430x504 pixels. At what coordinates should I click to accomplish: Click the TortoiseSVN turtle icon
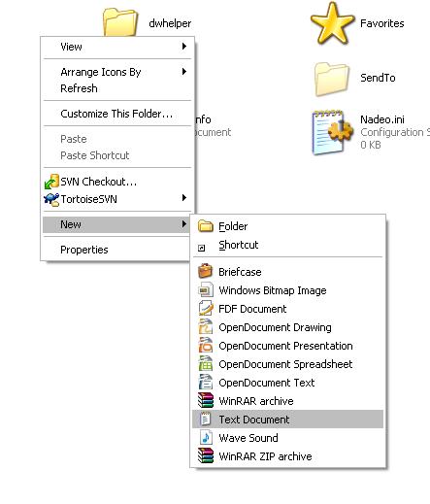(x=51, y=199)
